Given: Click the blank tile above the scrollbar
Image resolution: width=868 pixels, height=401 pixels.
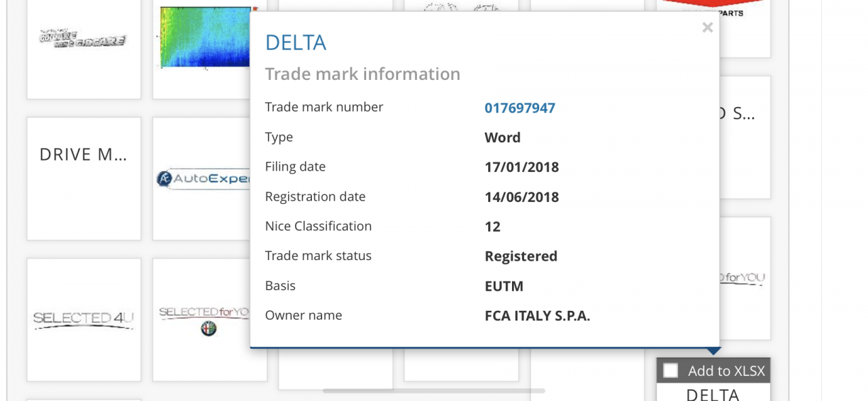Looking at the screenshot, I should coord(336,369).
